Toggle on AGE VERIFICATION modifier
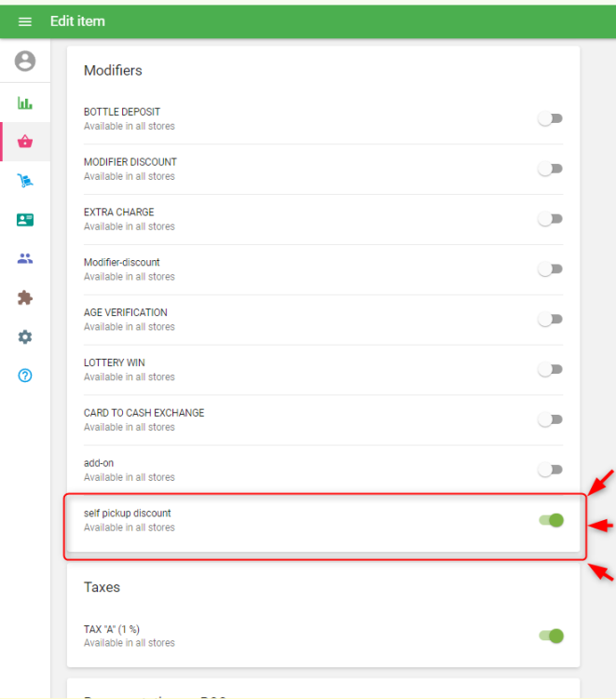Screen dimensions: 616x699 pos(551,320)
